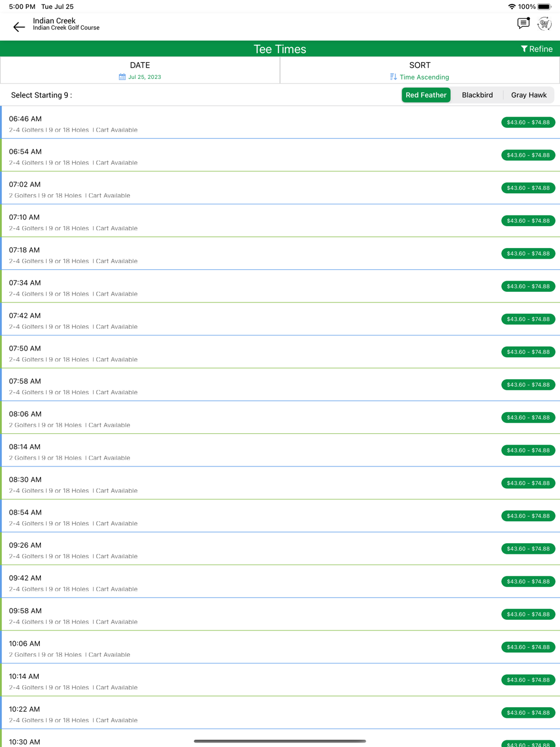Select the 10:06 AM tee time
The image size is (560, 747).
280,647
